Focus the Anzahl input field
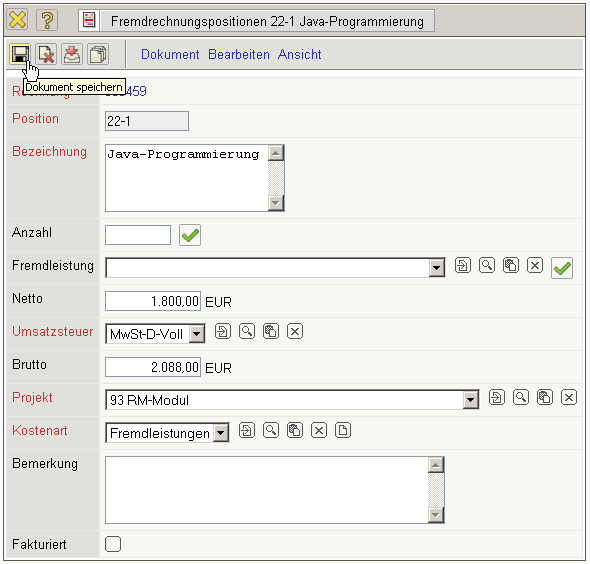The width and height of the screenshot is (590, 564). pos(138,235)
